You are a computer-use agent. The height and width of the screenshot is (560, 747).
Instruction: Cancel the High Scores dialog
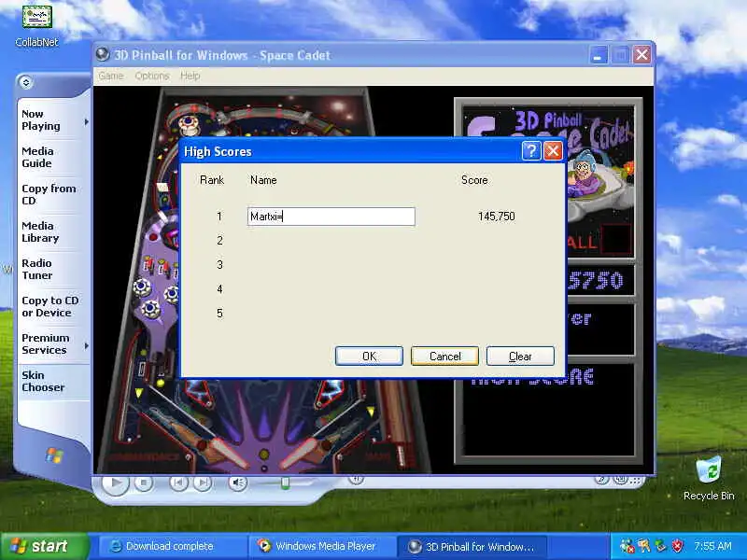pos(444,357)
